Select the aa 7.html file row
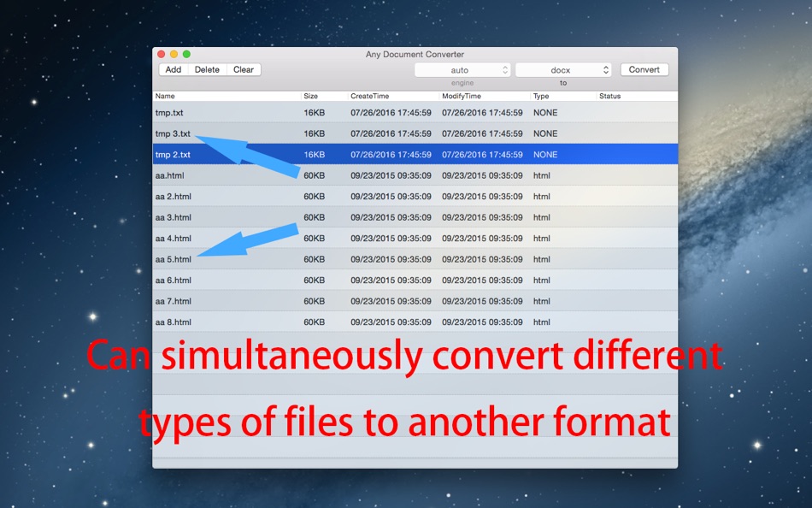This screenshot has height=508, width=812. tap(415, 301)
